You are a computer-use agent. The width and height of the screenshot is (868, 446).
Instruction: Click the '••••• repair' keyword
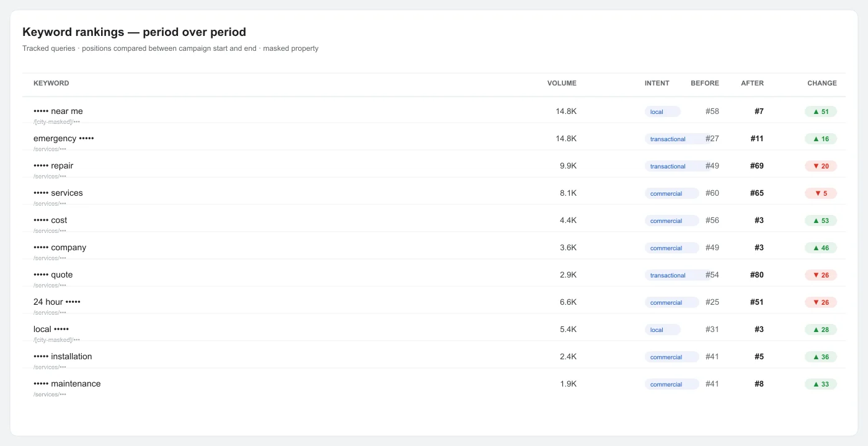[53, 166]
